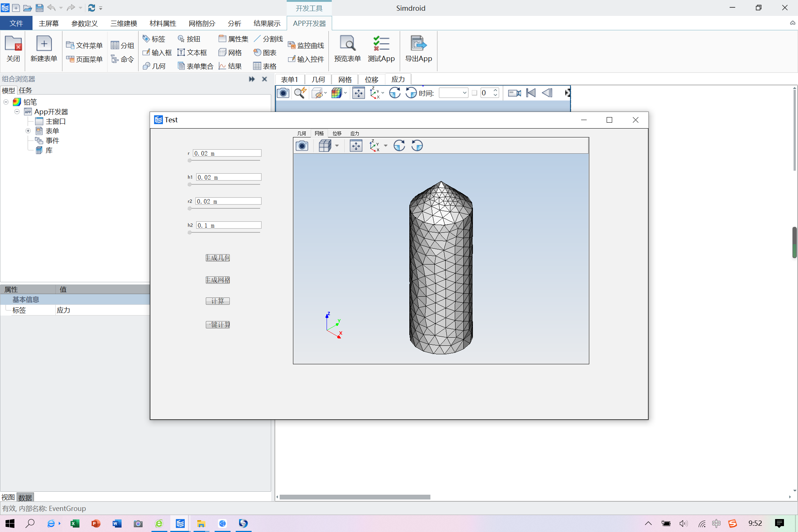Insert a 属性集 property set

pyautogui.click(x=233, y=39)
